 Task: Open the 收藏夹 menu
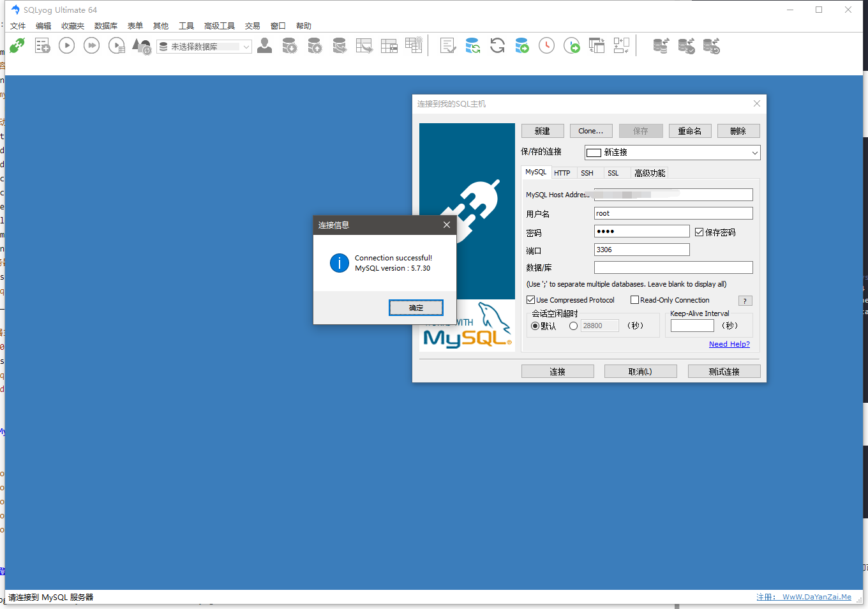pos(73,26)
